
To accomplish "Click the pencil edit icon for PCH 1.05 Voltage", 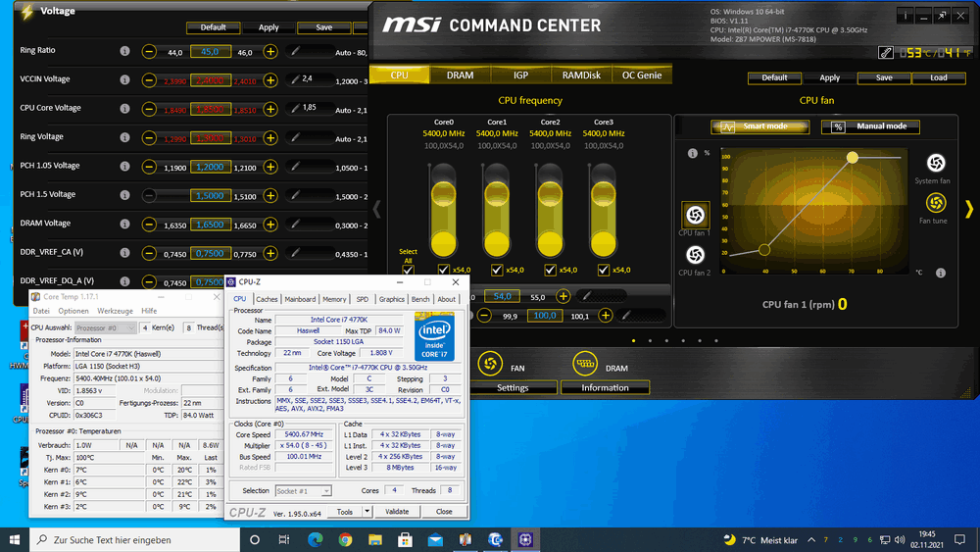I will 295,167.
